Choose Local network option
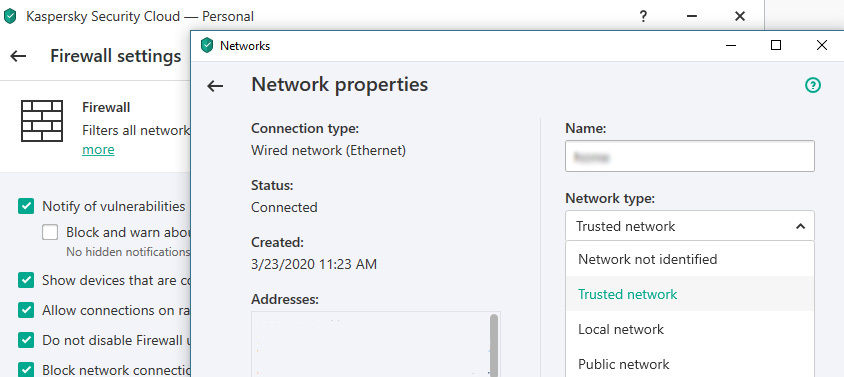The height and width of the screenshot is (377, 844). (690, 329)
